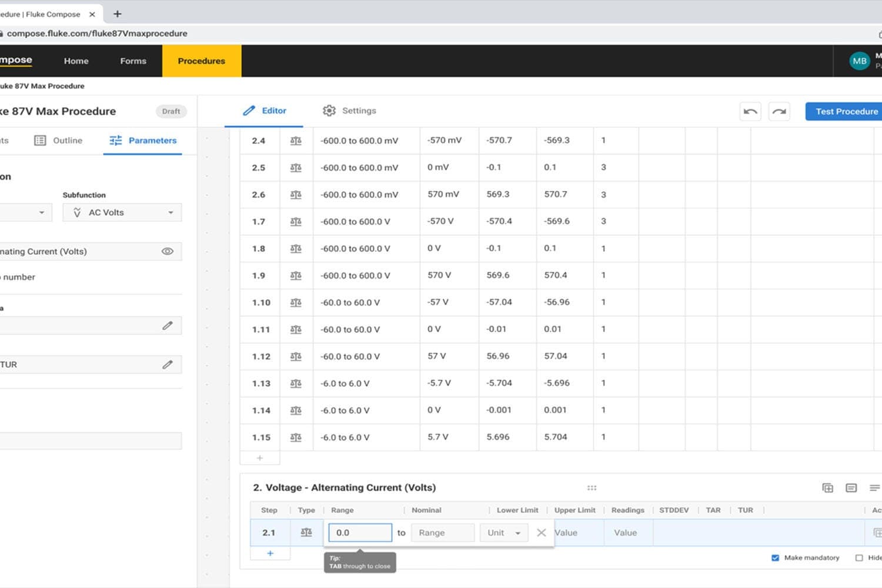This screenshot has height=588, width=882.
Task: Go to the Forms menu
Action: point(133,61)
